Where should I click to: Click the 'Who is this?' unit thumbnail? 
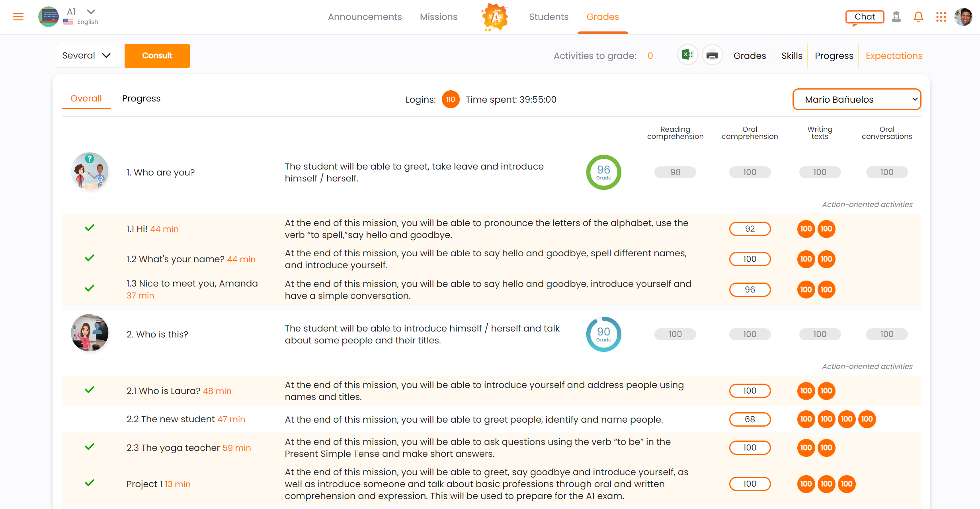[90, 333]
